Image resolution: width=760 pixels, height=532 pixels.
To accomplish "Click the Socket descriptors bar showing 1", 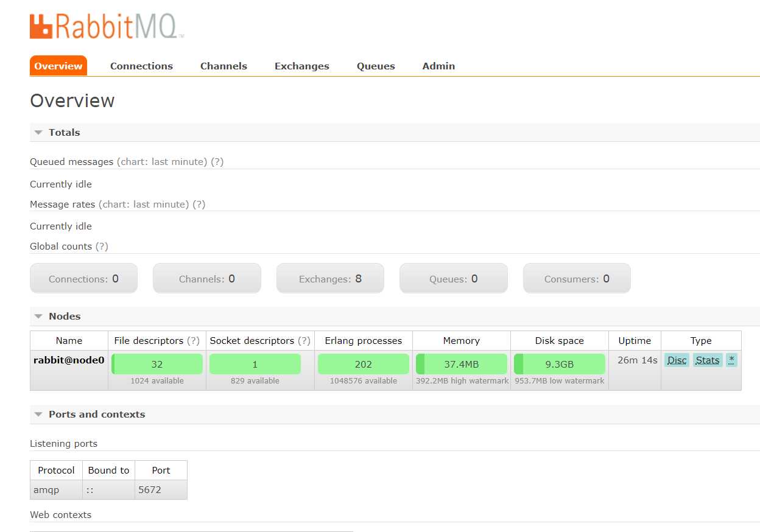I will pos(255,364).
